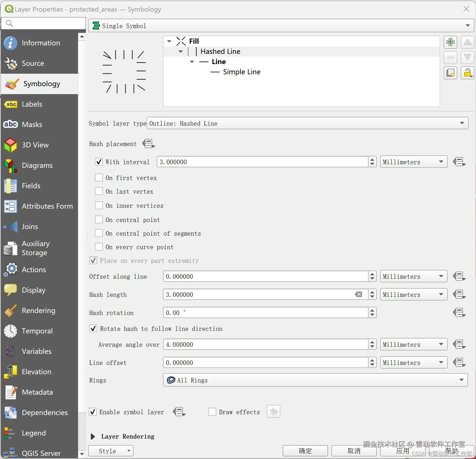The height and width of the screenshot is (459, 476).
Task: Enable On central point placement
Action: coord(99,220)
